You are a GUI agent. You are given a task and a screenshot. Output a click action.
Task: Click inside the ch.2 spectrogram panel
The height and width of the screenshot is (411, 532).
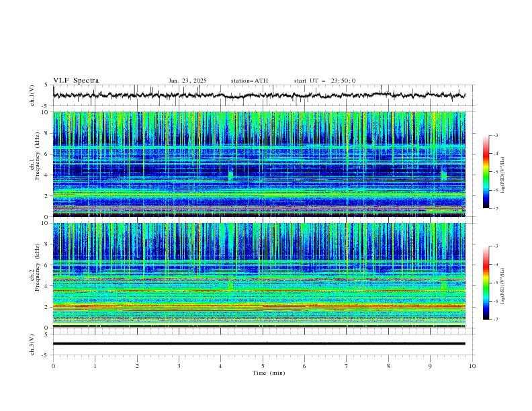click(x=259, y=275)
